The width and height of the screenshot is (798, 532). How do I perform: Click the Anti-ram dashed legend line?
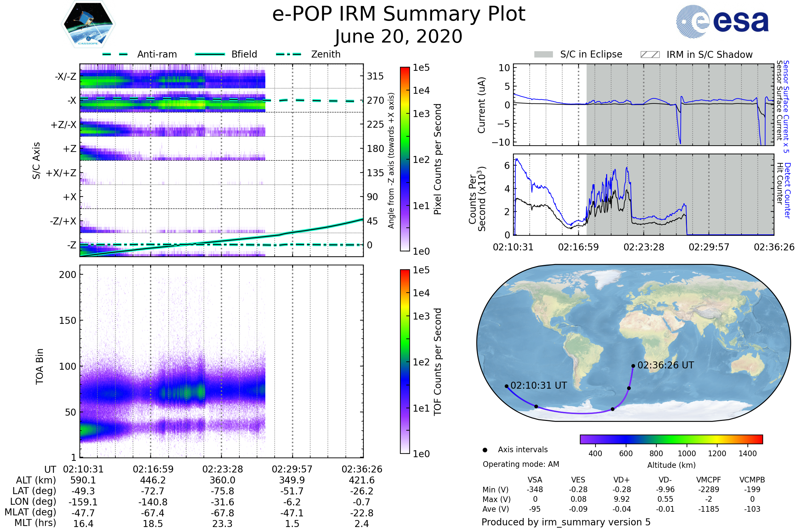[115, 54]
